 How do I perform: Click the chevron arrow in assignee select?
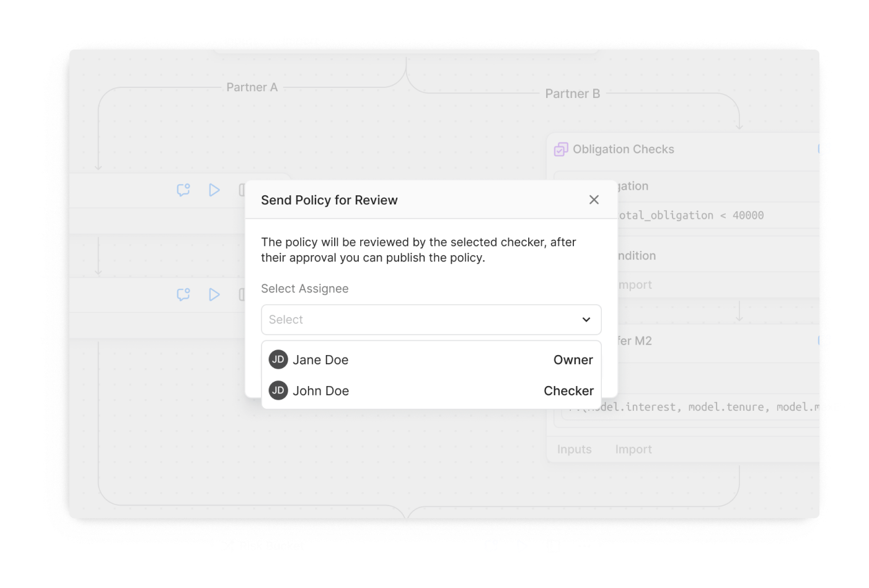[586, 320]
